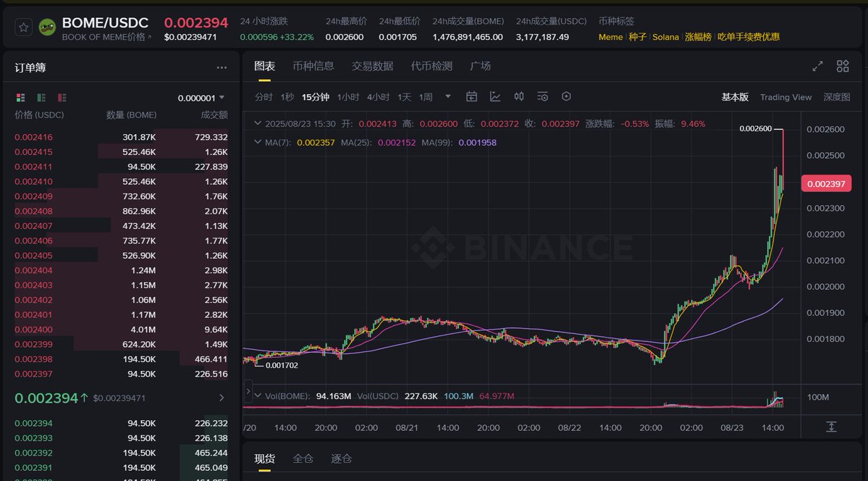Screen dimensions: 868x481
Task: Click the 成交额 column header
Action: 214,114
